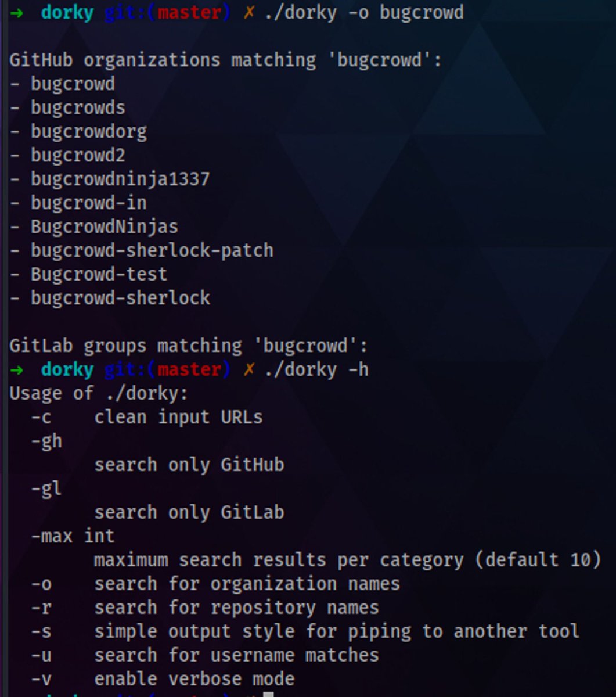Click the green arrow prompt on the first line
616x697 pixels.
[16, 13]
